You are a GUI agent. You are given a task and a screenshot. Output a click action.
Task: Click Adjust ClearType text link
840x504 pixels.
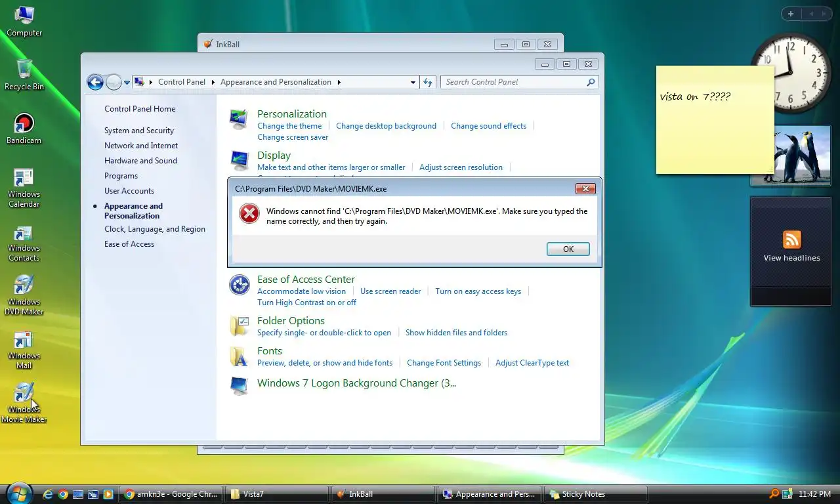[x=532, y=363]
